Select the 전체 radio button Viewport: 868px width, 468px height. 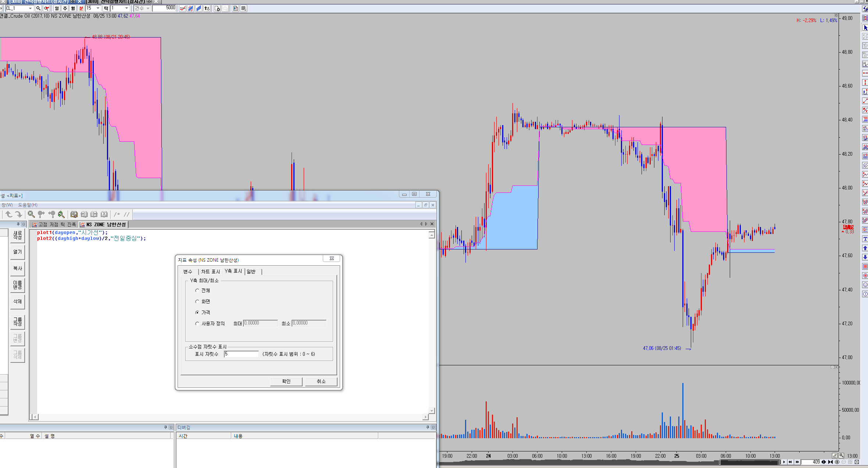pos(197,291)
